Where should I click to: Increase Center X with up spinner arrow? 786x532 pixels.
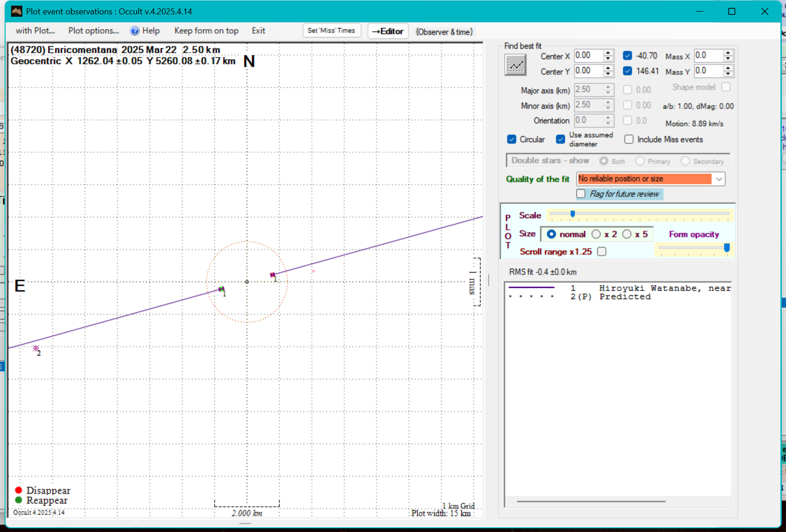click(x=608, y=53)
